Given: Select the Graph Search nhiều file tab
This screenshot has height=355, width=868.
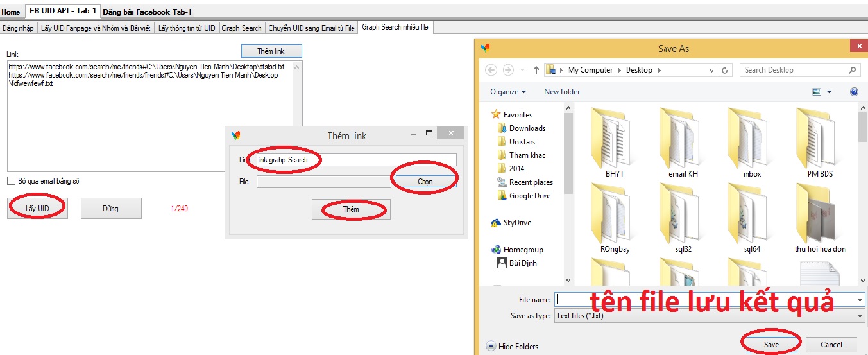Looking at the screenshot, I should 396,28.
